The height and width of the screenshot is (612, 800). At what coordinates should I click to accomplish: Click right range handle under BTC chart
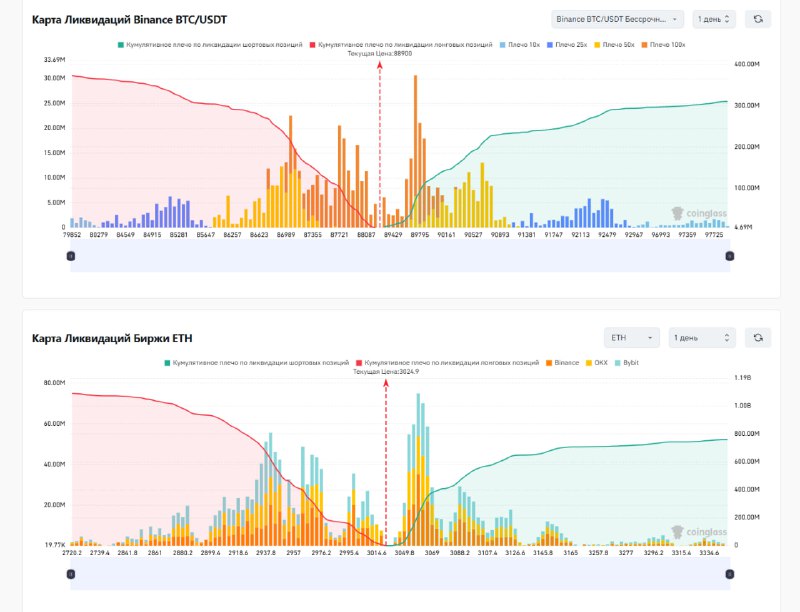tap(729, 256)
